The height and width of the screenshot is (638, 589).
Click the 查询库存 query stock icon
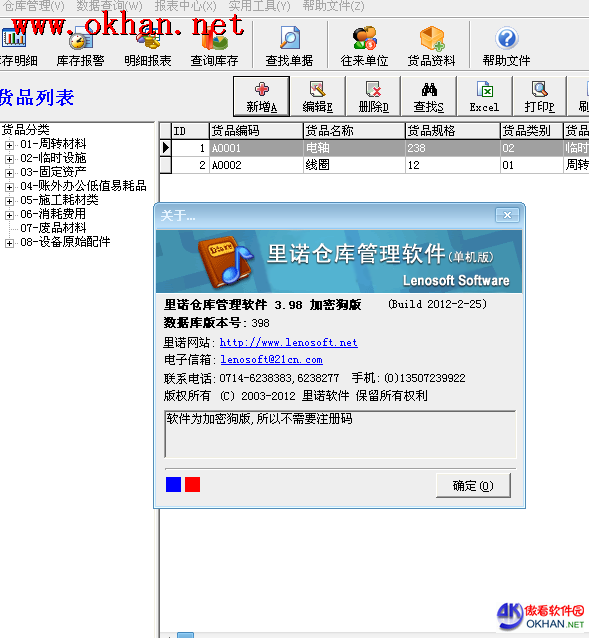[x=214, y=48]
